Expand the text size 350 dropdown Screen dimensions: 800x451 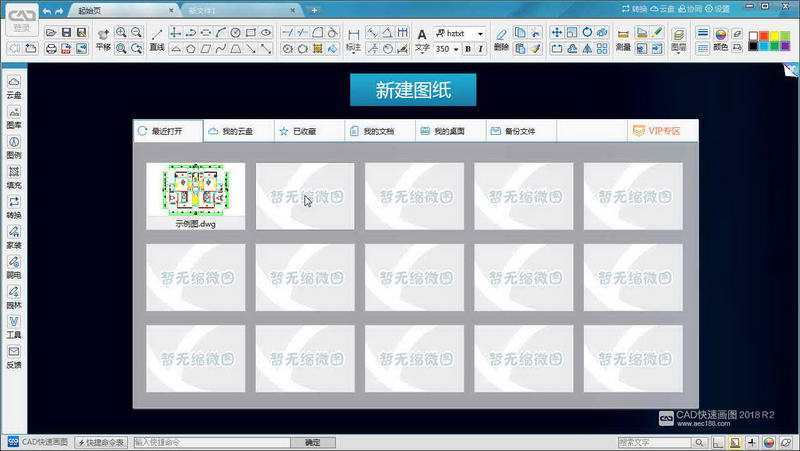[456, 48]
